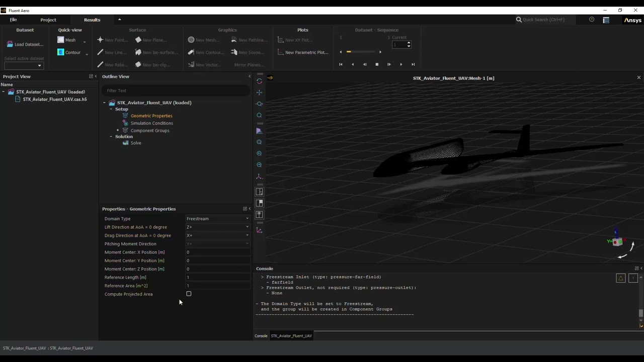Click New Rake tool
This screenshot has height=362, width=644.
click(112, 64)
